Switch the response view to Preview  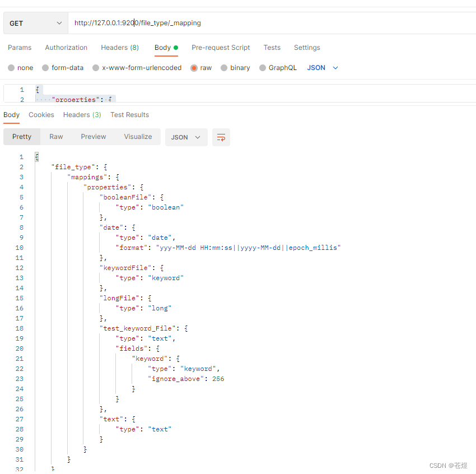[x=93, y=136]
